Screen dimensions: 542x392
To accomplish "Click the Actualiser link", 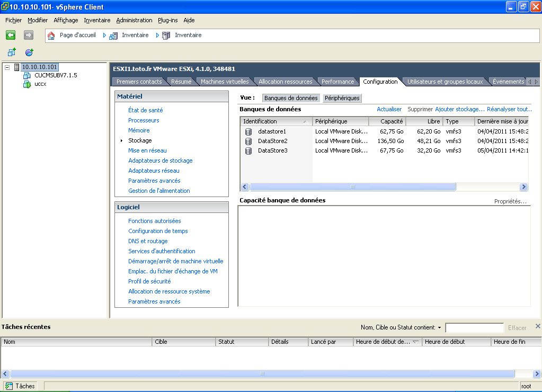I will coord(389,109).
